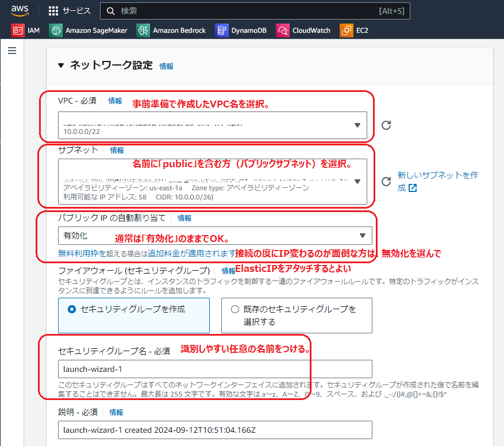Collapse the ネットワーク設定 section

[61, 66]
